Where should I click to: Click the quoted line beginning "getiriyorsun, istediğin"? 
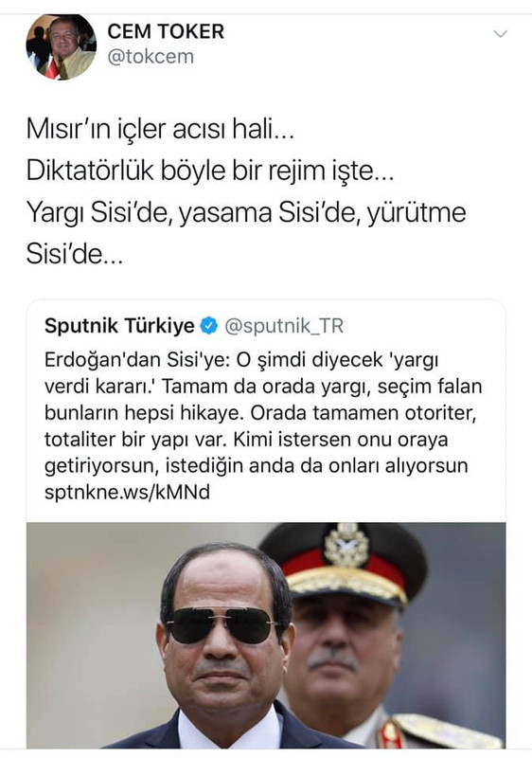[256, 466]
